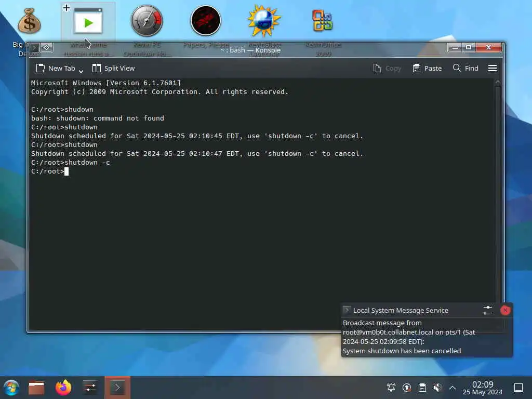The height and width of the screenshot is (399, 532).
Task: Open the Start menu orb
Action: [x=11, y=388]
